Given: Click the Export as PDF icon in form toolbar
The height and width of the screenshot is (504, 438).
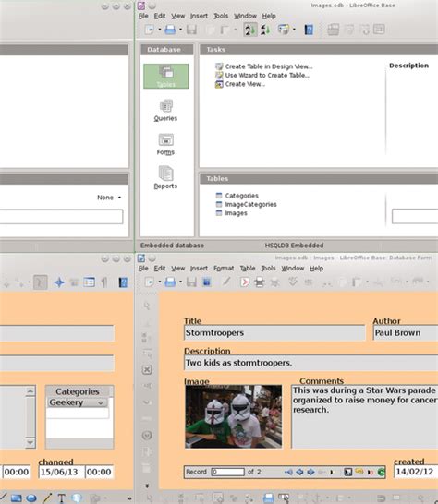Looking at the screenshot, I should click(x=245, y=282).
